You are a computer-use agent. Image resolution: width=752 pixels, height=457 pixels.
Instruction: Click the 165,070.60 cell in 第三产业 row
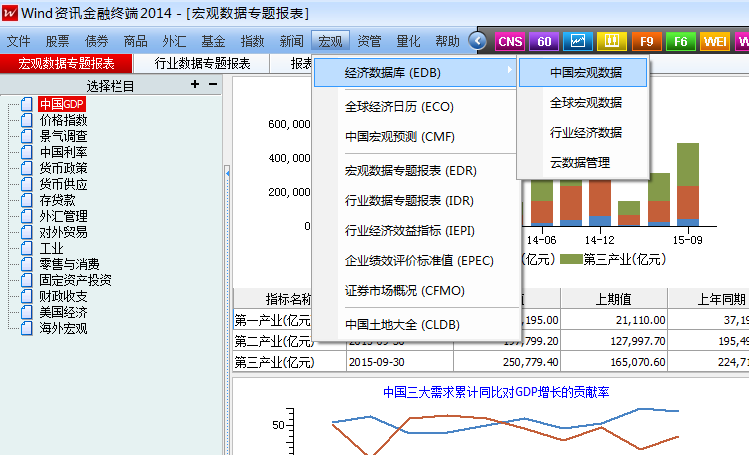coord(613,362)
